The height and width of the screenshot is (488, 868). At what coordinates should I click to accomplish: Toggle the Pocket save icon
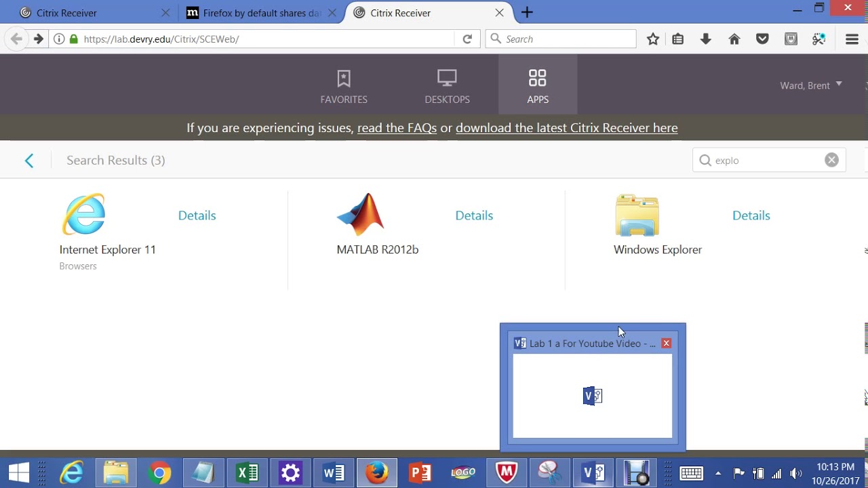(x=762, y=39)
